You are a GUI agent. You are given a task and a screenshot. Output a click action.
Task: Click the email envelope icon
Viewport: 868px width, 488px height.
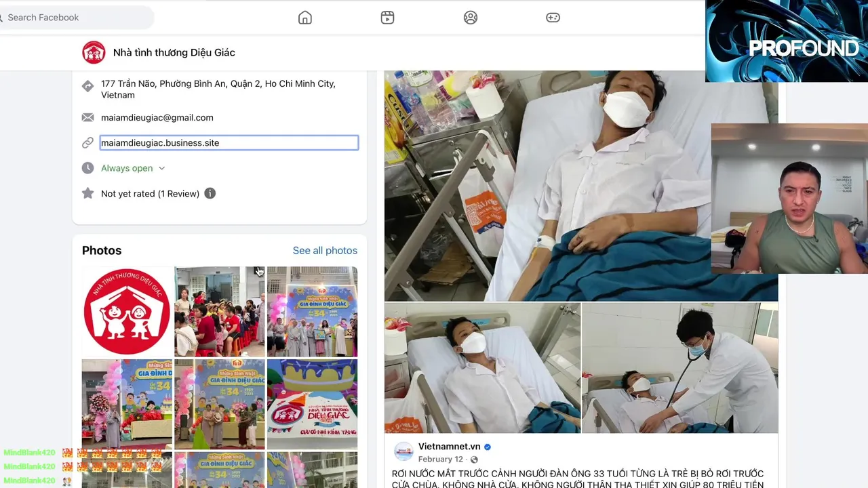tap(87, 117)
